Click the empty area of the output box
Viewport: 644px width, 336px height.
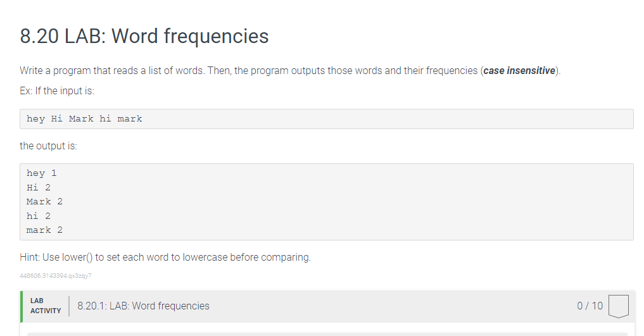pos(349,202)
